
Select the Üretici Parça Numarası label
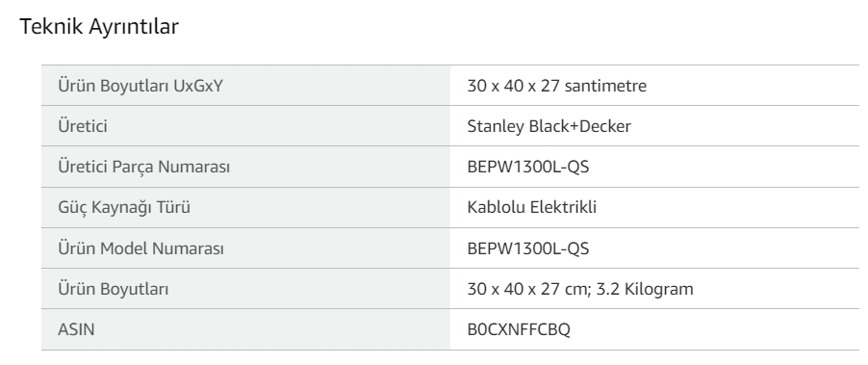(x=144, y=167)
